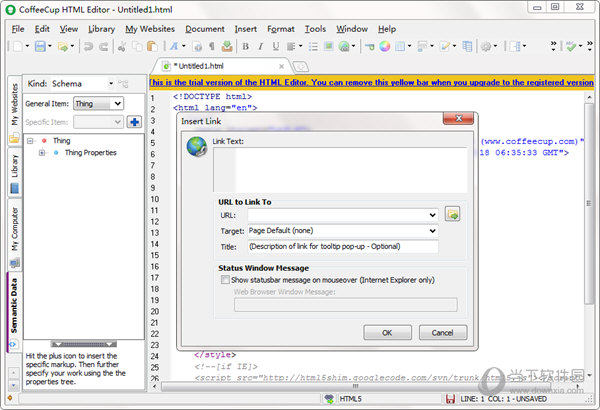600x410 pixels.
Task: Open the URL dropdown list
Action: (x=432, y=215)
